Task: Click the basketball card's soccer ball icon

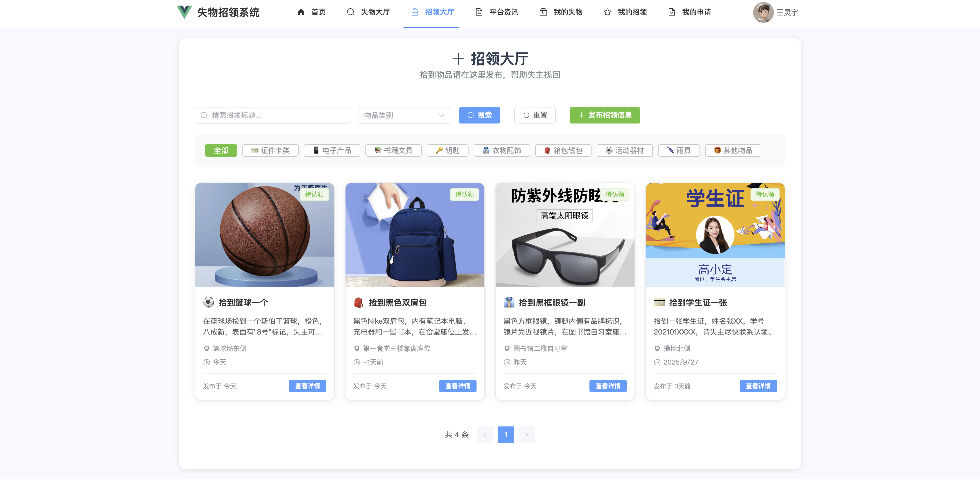Action: [208, 302]
